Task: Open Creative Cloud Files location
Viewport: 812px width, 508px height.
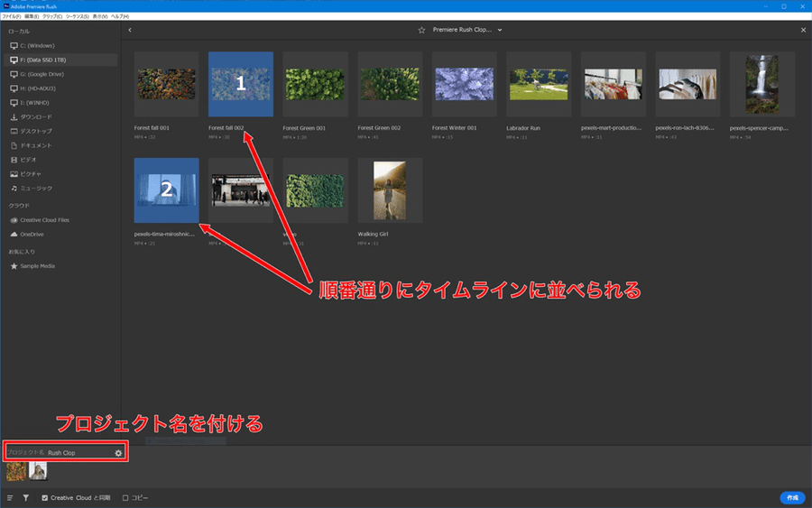Action: click(x=44, y=220)
